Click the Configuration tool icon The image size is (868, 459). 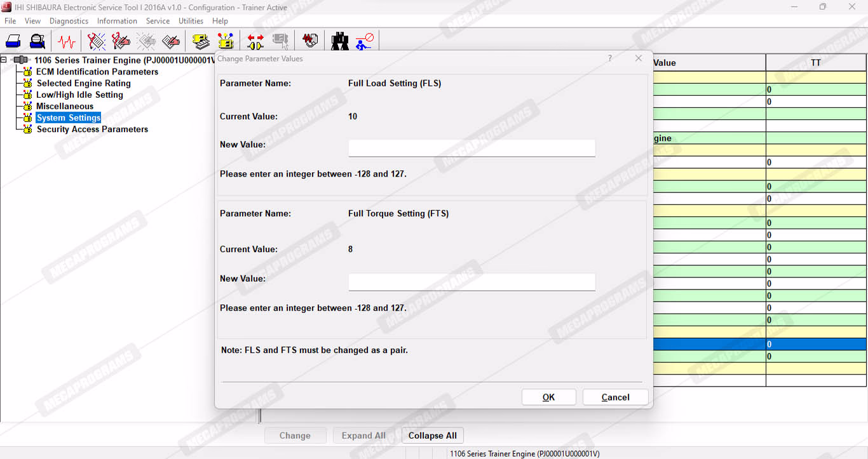pos(226,41)
